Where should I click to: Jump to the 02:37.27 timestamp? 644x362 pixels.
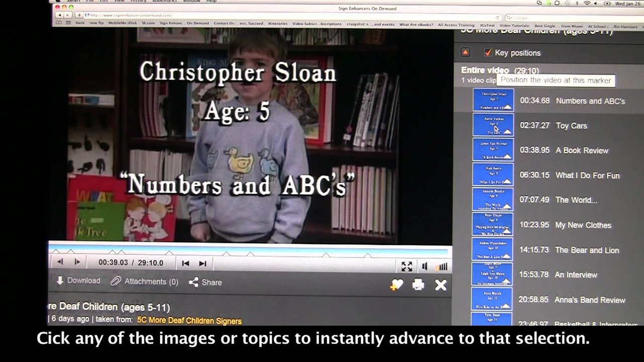pos(534,125)
